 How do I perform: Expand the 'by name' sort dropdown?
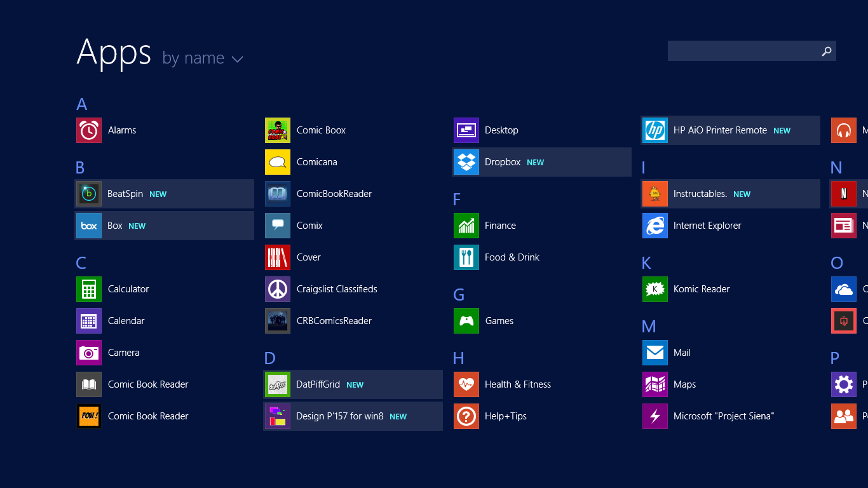point(193,58)
